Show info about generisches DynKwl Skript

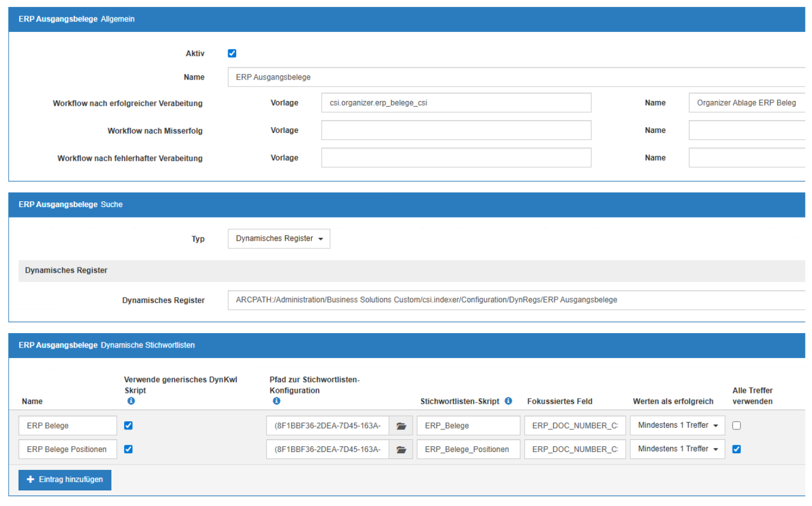point(131,401)
